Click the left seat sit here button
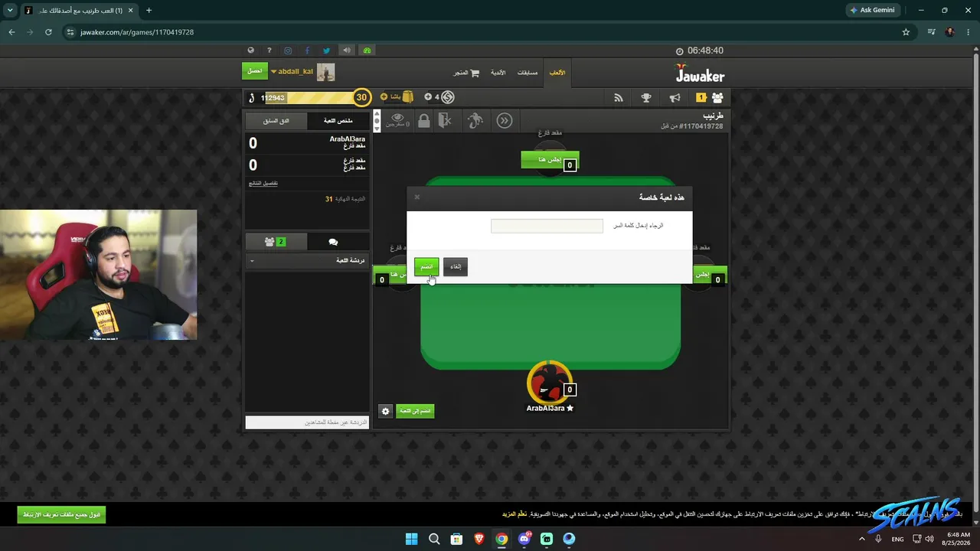980x551 pixels. (x=390, y=274)
